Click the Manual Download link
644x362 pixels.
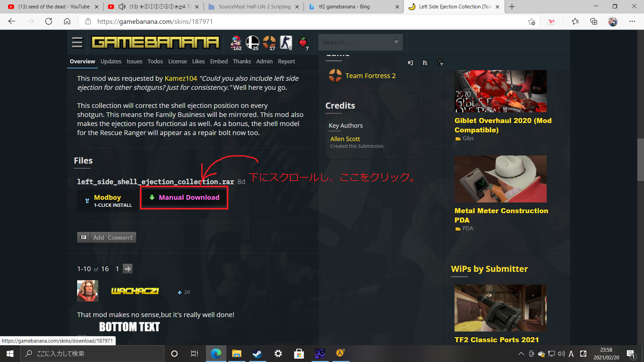pyautogui.click(x=189, y=197)
